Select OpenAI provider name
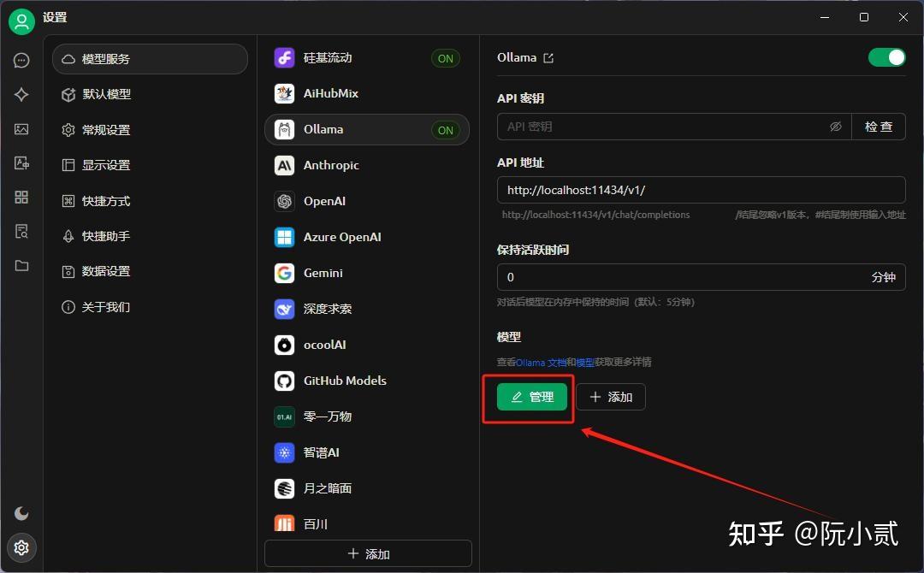The width and height of the screenshot is (924, 573). (x=325, y=201)
